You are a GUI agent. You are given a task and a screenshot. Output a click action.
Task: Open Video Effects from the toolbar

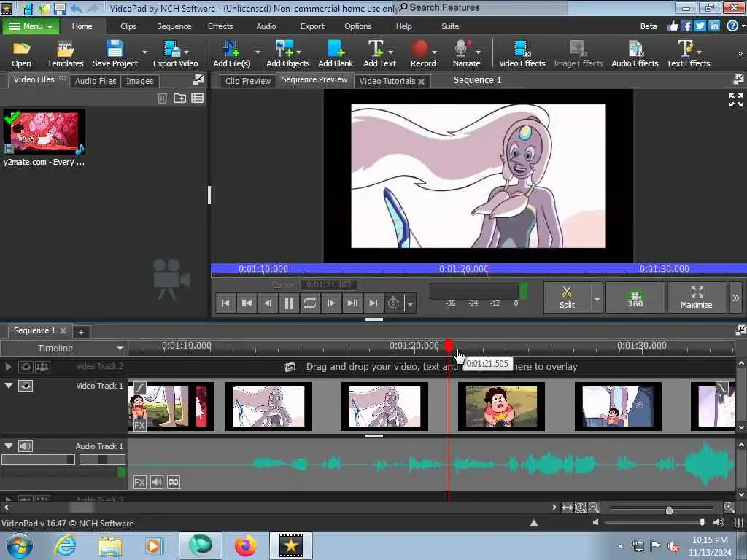click(522, 54)
